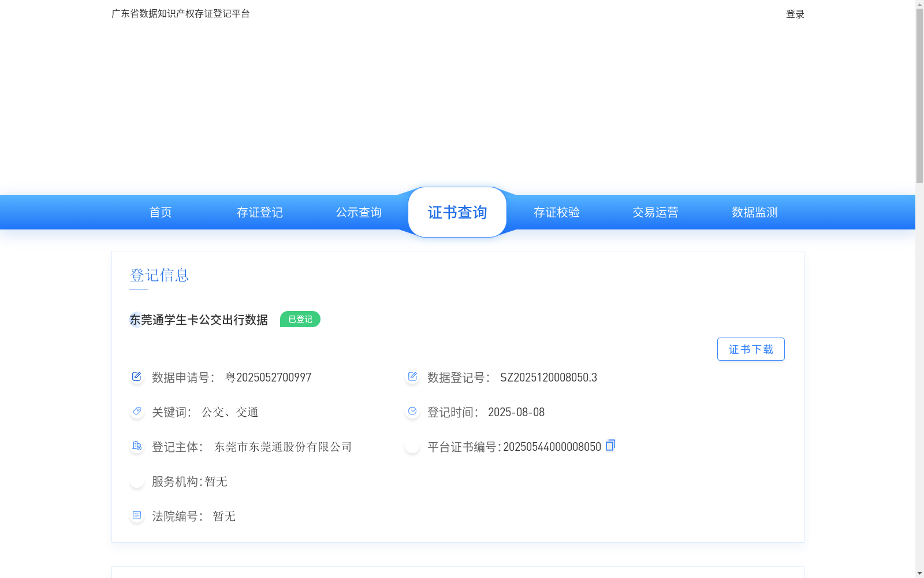Click the entity icon beside 登记主体

click(137, 446)
